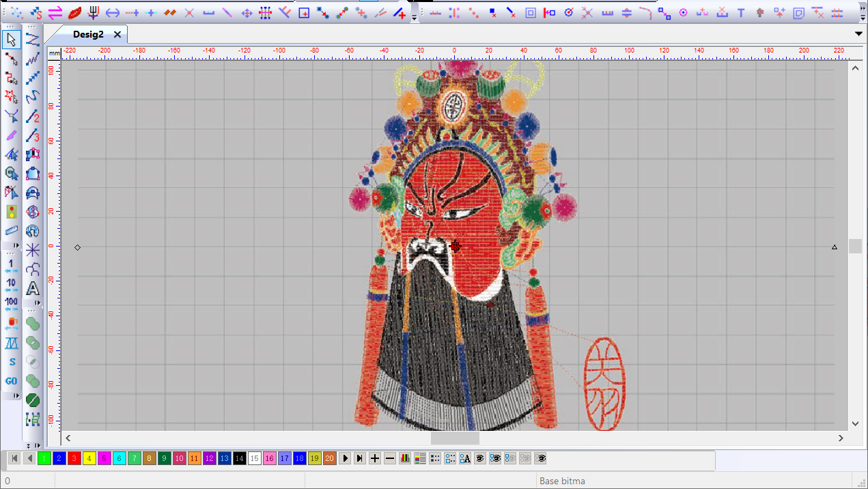Click the 'GO' icon in left toolbar
868x489 pixels.
pyautogui.click(x=12, y=380)
